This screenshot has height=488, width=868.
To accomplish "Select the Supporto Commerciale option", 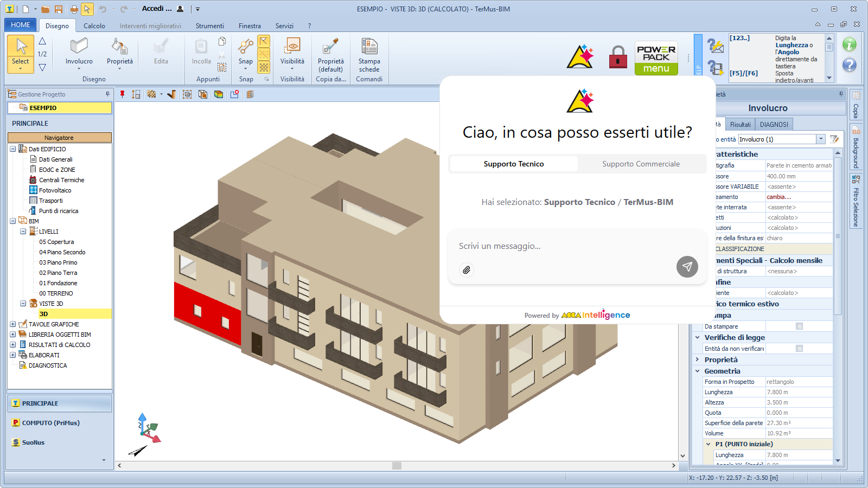I will 641,164.
